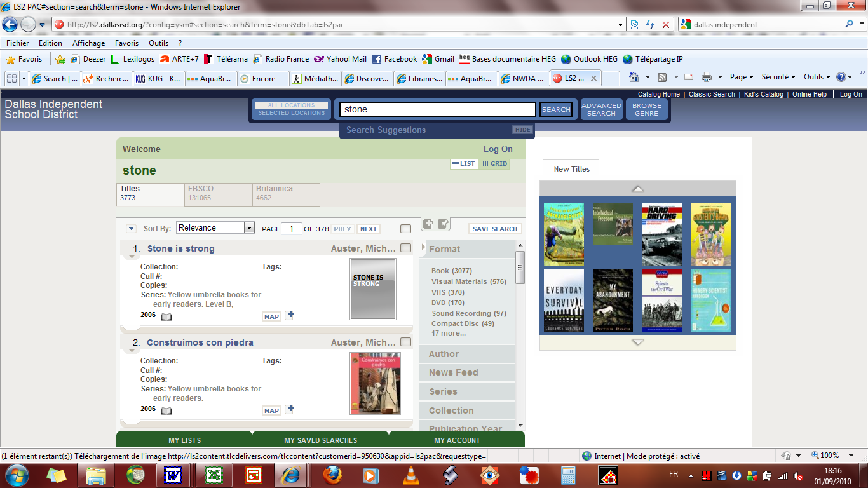
Task: Click the Browse Genre button
Action: 647,109
